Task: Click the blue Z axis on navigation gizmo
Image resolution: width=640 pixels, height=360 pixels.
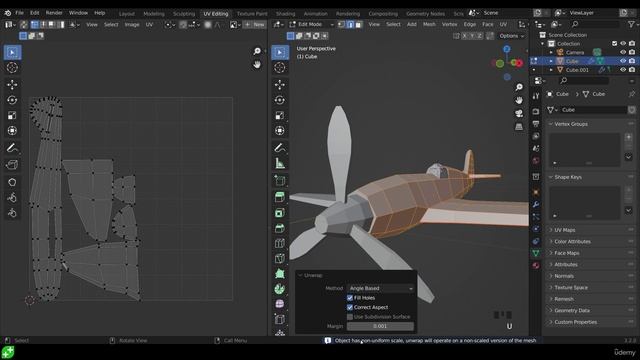Action: tap(507, 49)
